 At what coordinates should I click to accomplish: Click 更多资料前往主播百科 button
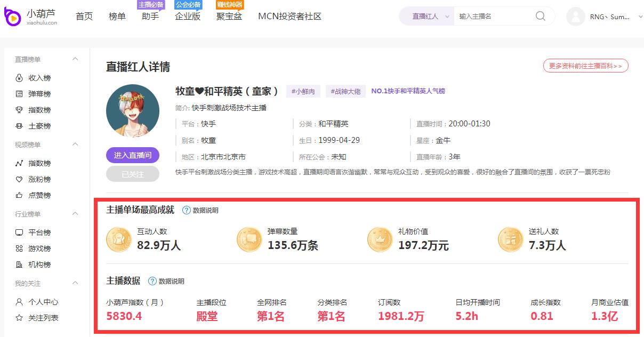click(586, 66)
